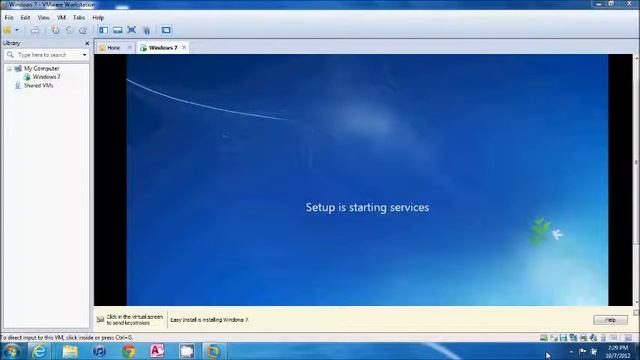Open Microsoft Access from the taskbar
This screenshot has width=640, height=360.
(x=158, y=351)
